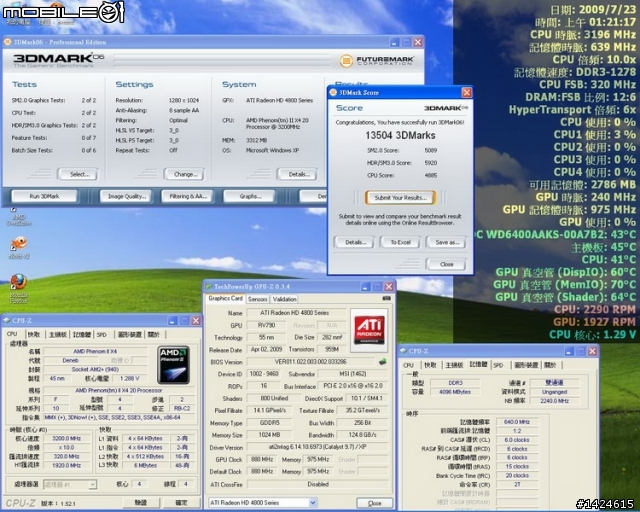
Task: Click title icon of CPU-Z memory window
Action: pos(403,351)
